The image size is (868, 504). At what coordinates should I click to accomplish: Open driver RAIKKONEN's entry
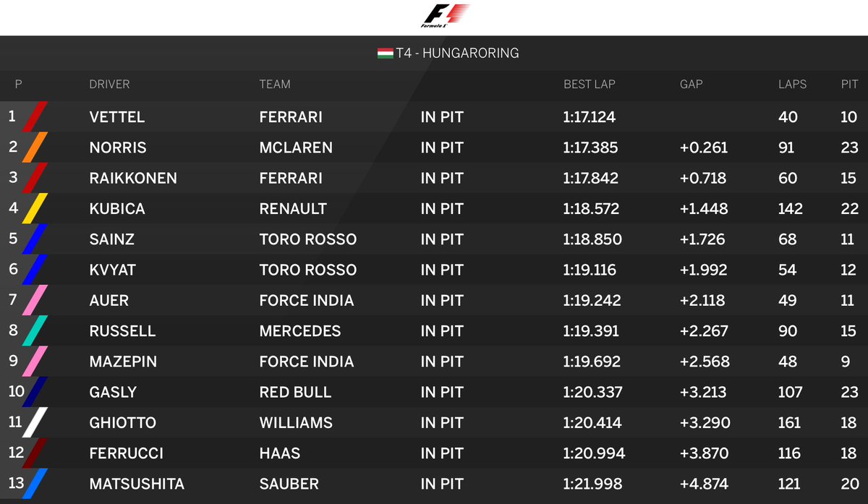point(434,178)
